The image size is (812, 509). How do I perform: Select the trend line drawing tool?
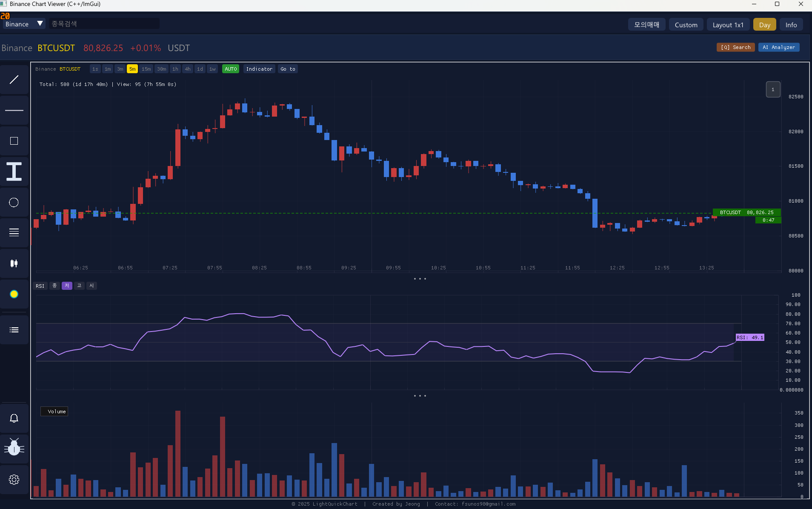[x=14, y=80]
